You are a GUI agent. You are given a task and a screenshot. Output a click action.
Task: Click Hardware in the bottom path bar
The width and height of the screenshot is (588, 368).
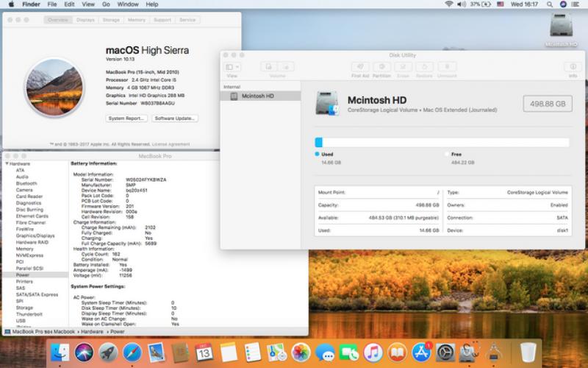pyautogui.click(x=92, y=332)
